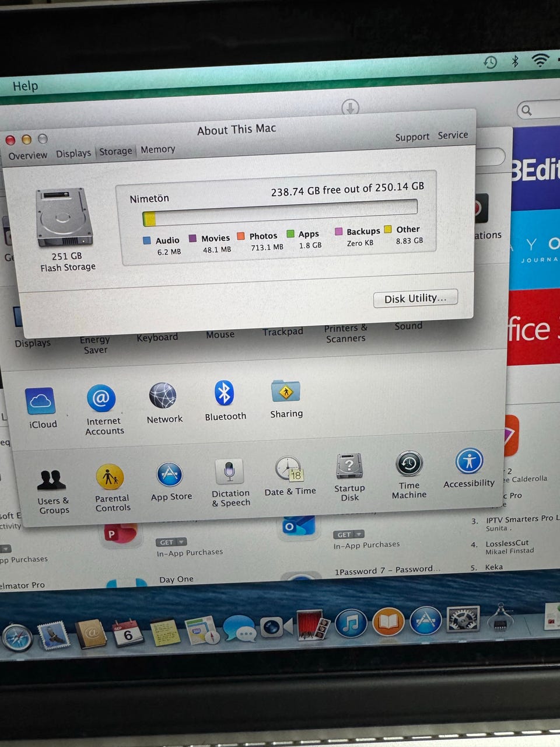Open the Energy Saver label

95,345
